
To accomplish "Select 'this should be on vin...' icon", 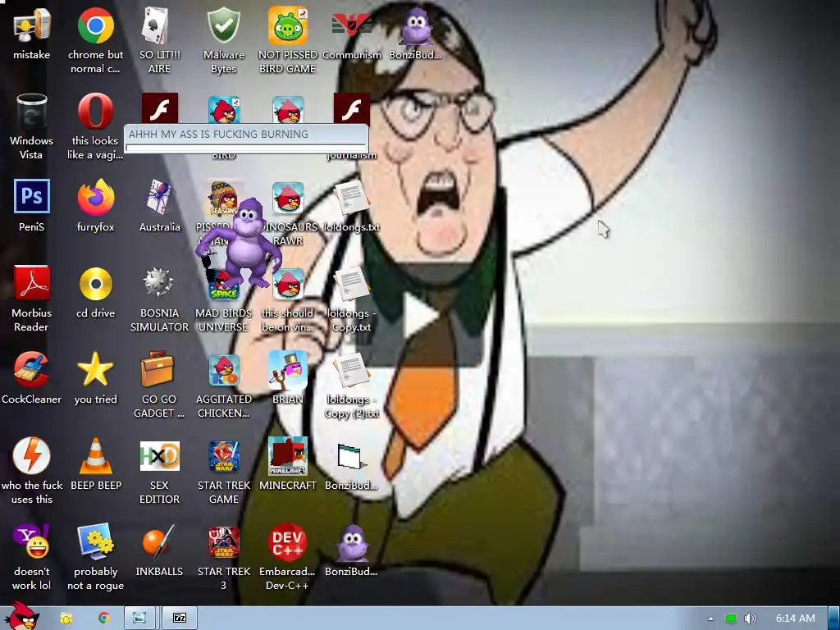I will pos(288,284).
